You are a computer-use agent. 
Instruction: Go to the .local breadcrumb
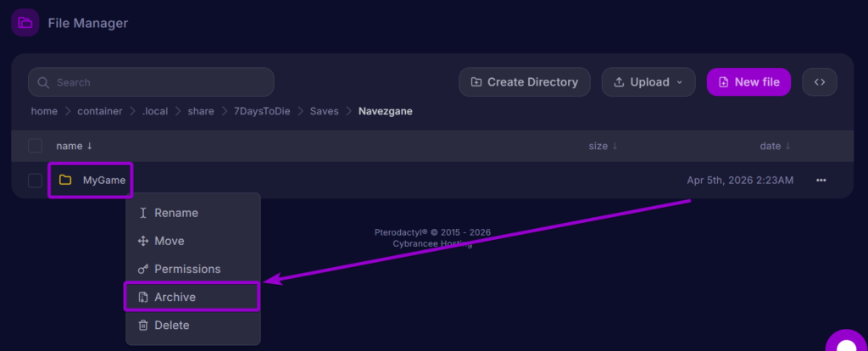click(x=155, y=111)
